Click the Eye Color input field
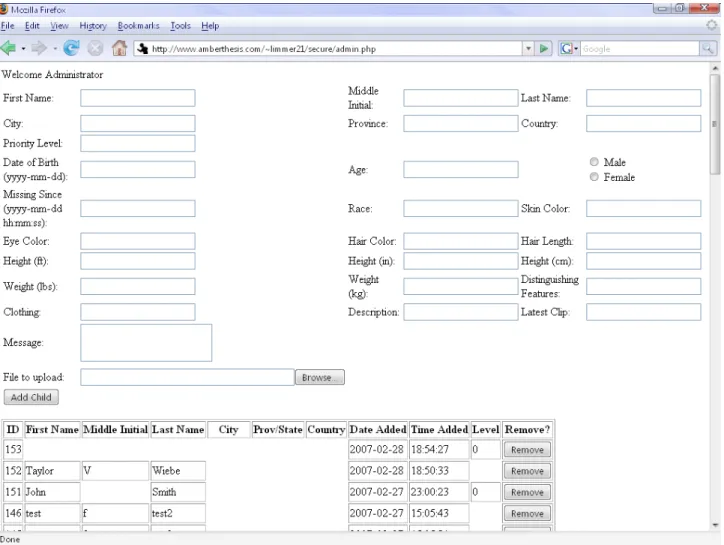The width and height of the screenshot is (724, 545). (138, 241)
